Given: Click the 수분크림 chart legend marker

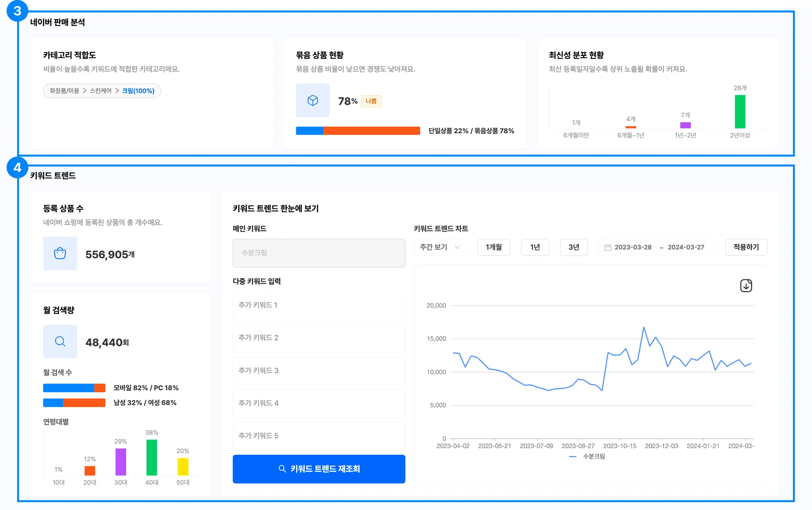Looking at the screenshot, I should (573, 457).
